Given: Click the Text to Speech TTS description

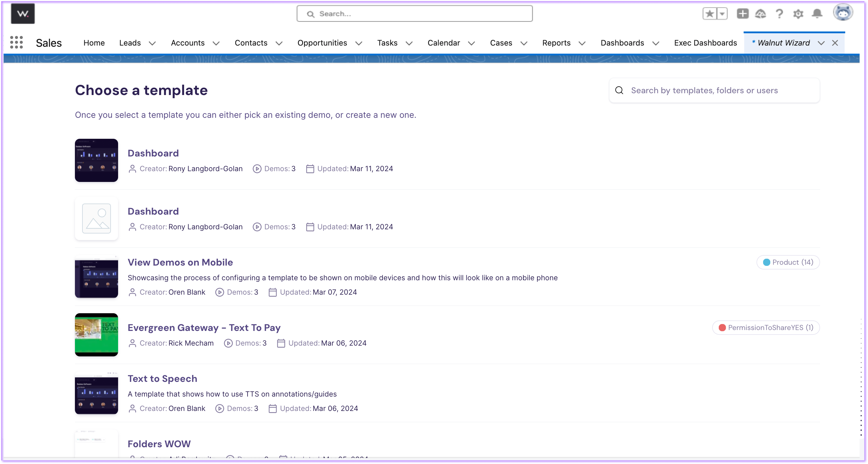Looking at the screenshot, I should [x=232, y=394].
